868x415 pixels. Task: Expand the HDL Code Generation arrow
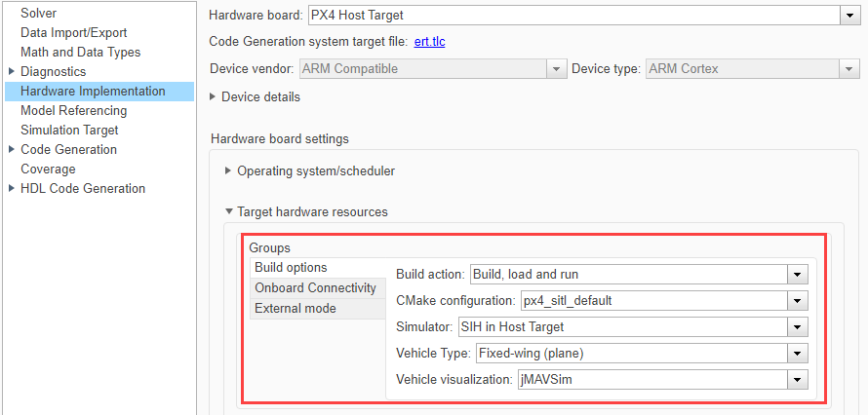pos(11,189)
